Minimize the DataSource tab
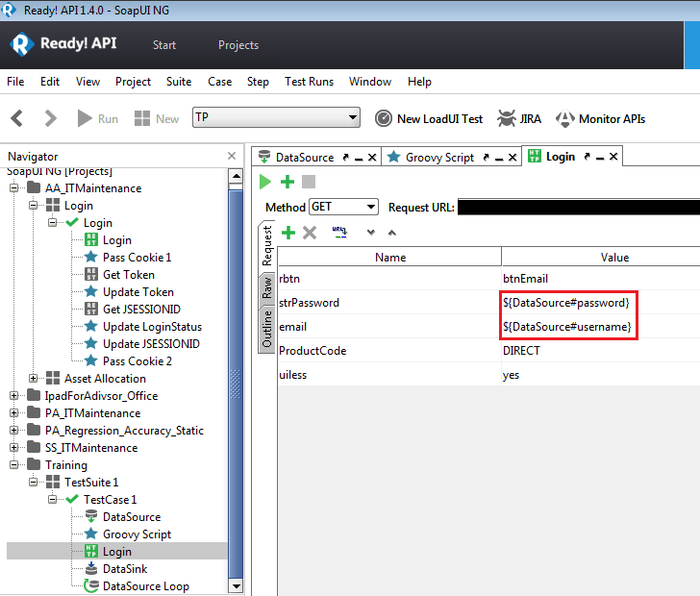This screenshot has width=700, height=596. [x=359, y=158]
